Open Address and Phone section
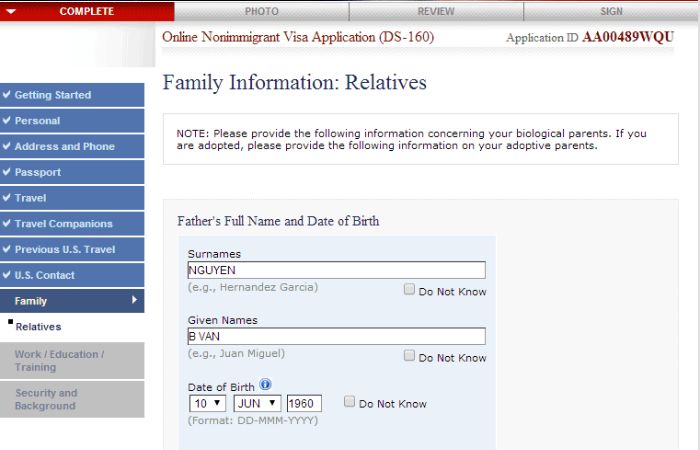700x450 pixels. [72, 147]
